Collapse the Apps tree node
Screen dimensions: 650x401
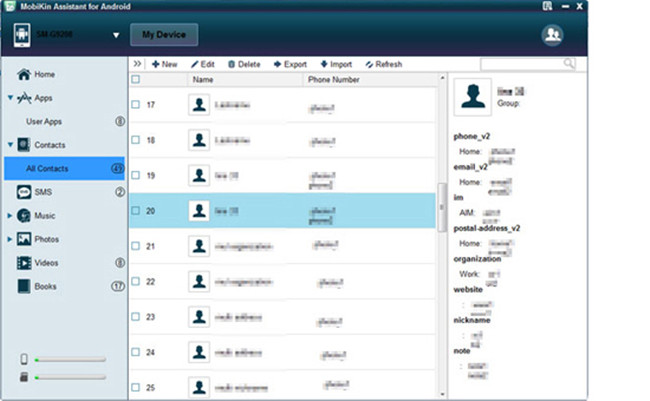point(10,98)
